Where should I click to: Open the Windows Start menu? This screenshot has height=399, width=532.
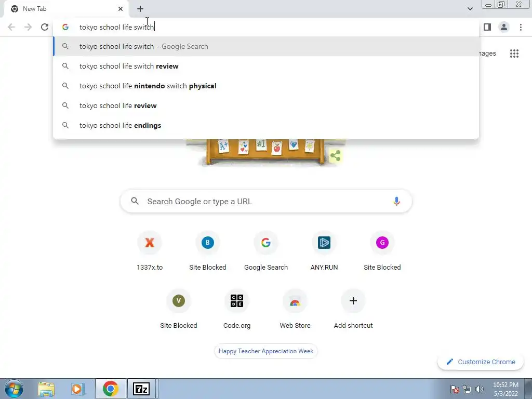point(14,389)
